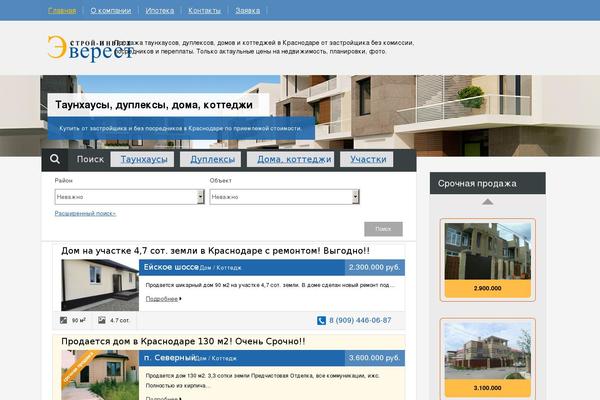Open the Главная menu link
Image resolution: width=600 pixels, height=400 pixels.
point(62,11)
